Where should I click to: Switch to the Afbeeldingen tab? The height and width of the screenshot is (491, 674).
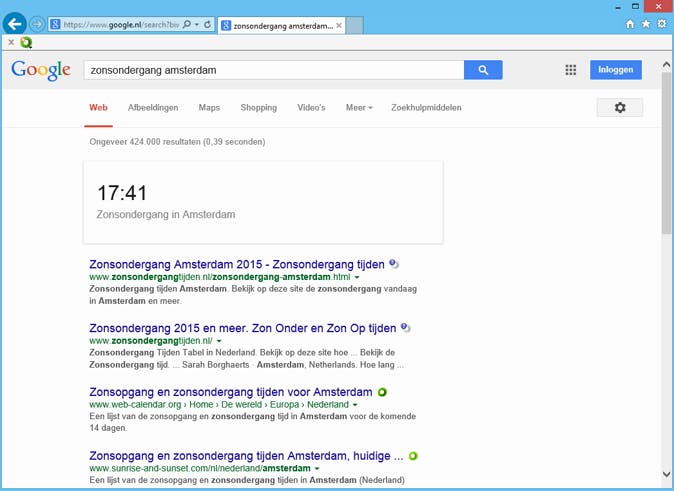pyautogui.click(x=153, y=107)
